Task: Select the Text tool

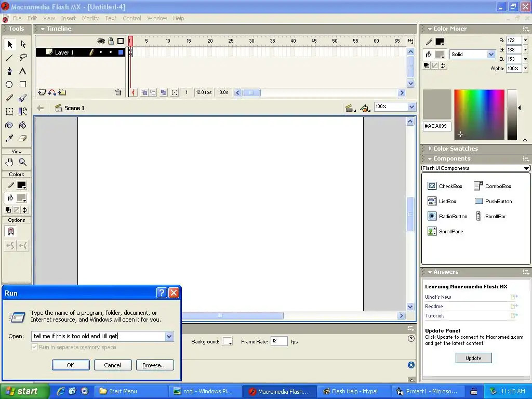Action: click(23, 71)
